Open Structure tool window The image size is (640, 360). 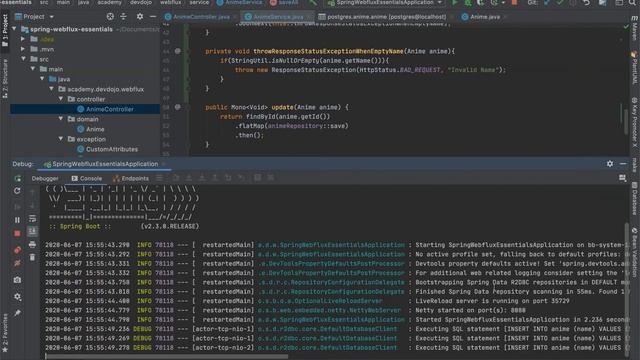[x=5, y=78]
